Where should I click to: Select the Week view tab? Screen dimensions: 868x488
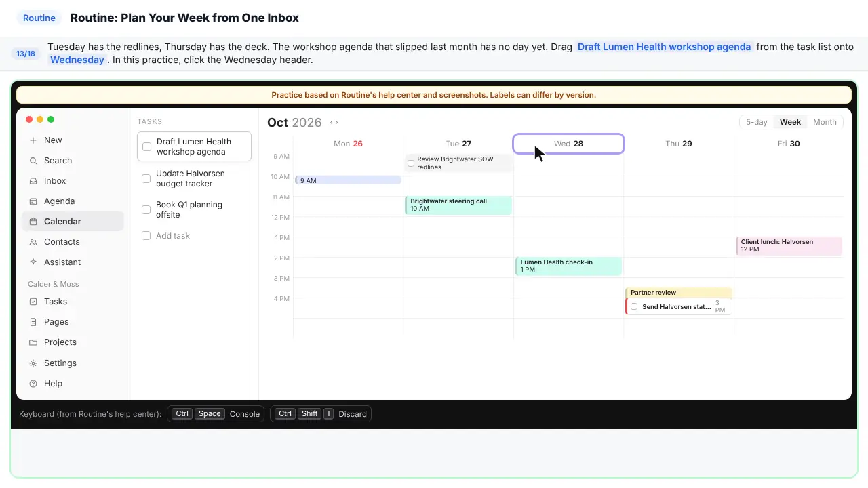[x=790, y=122]
